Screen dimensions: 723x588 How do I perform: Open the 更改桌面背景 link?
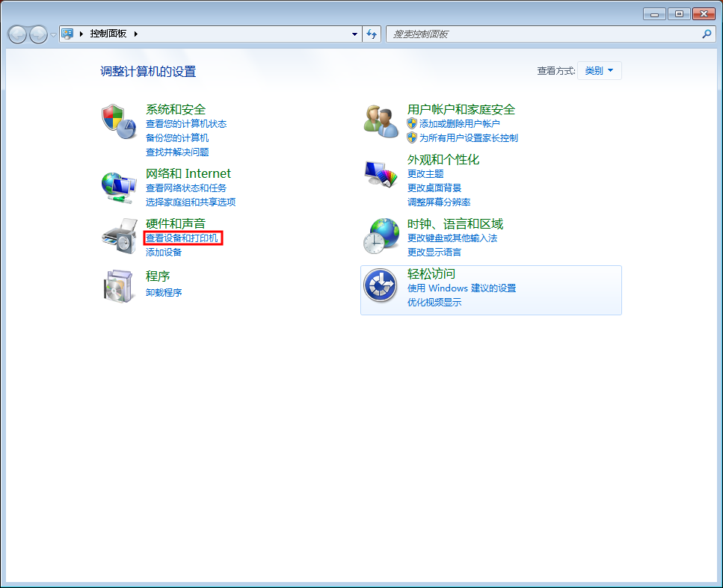coord(434,188)
